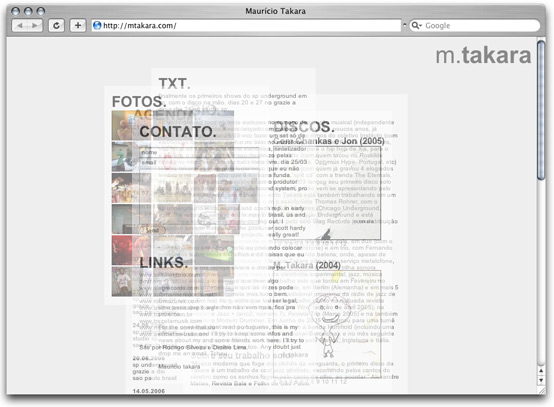Click the email field in contact form
554x407 pixels.
tap(199, 163)
